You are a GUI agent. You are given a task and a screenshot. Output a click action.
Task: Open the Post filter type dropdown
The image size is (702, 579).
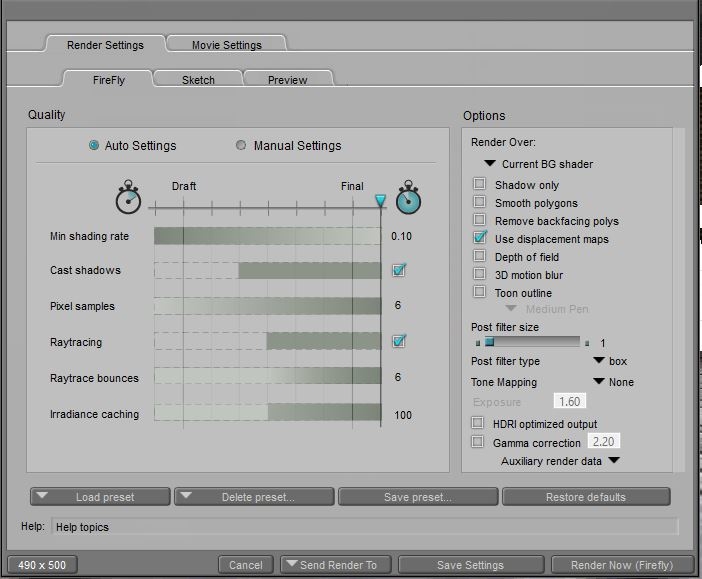tap(599, 361)
